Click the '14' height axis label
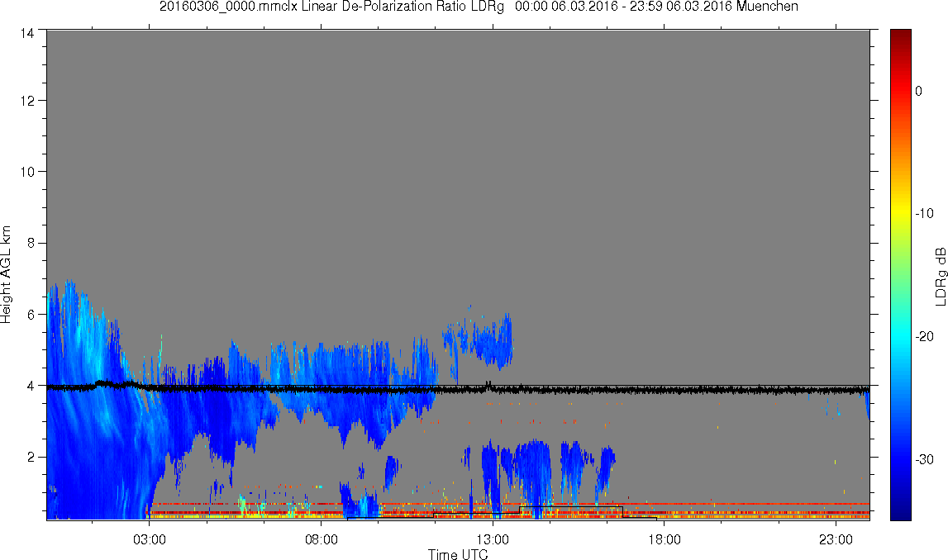Viewport: 948px width, 560px height. [27, 33]
